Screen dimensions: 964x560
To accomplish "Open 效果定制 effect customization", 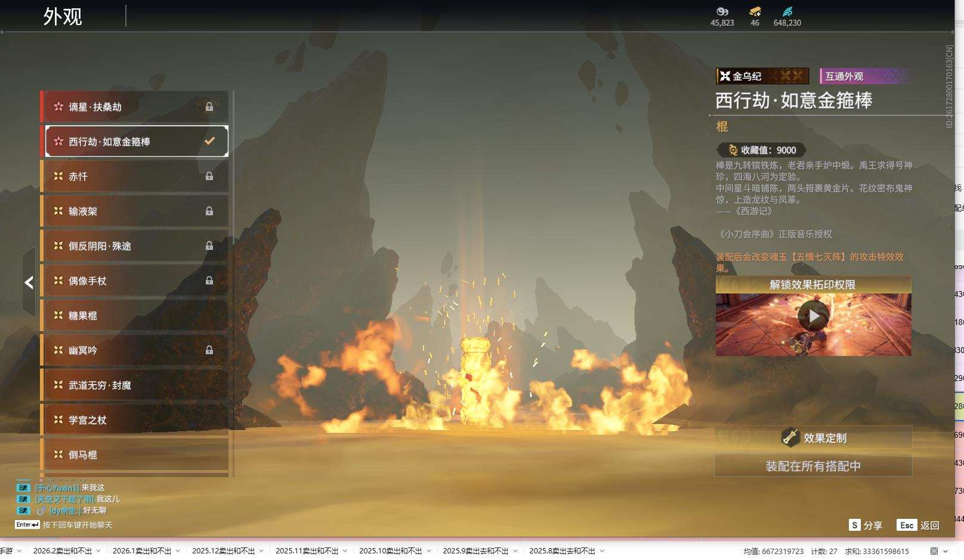I will pos(813,438).
